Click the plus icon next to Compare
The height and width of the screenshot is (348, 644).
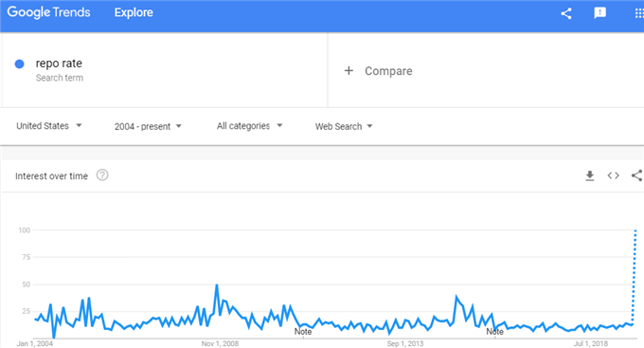click(349, 71)
